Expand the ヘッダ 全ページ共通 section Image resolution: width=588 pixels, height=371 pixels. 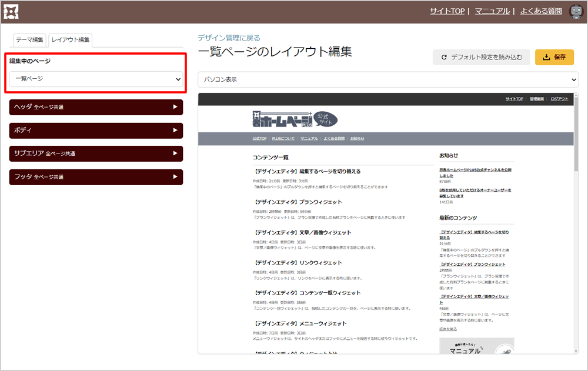click(96, 107)
